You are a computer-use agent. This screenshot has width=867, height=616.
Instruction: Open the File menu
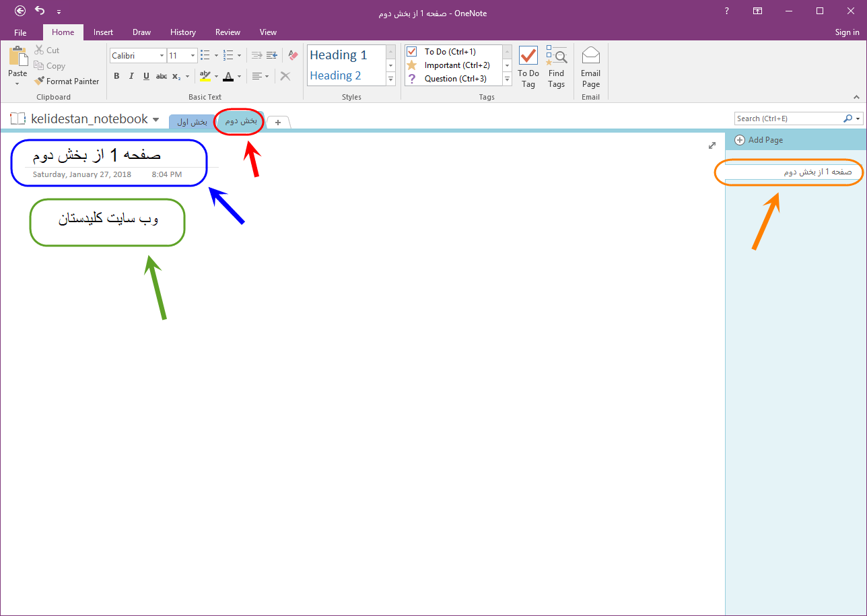(20, 32)
